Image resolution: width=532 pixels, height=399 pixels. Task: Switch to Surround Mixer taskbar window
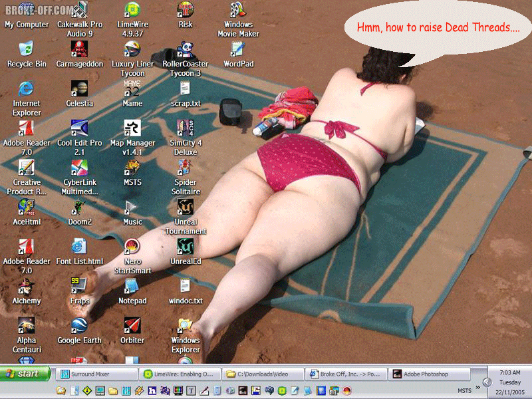point(96,374)
